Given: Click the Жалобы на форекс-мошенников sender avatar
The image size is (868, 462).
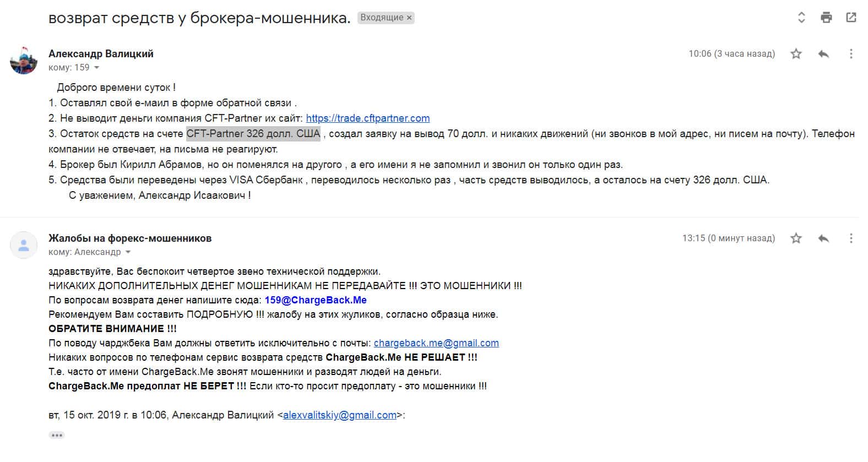Looking at the screenshot, I should pyautogui.click(x=24, y=245).
